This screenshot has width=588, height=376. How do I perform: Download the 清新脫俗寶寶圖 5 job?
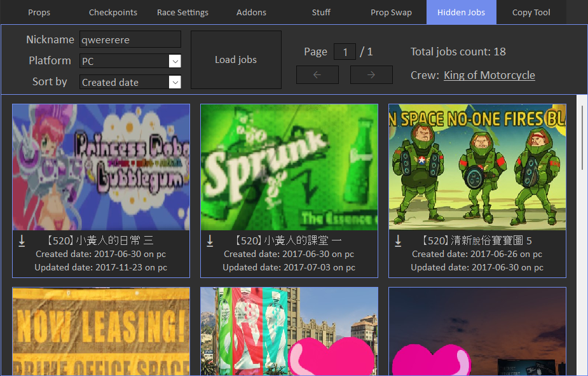pyautogui.click(x=398, y=241)
